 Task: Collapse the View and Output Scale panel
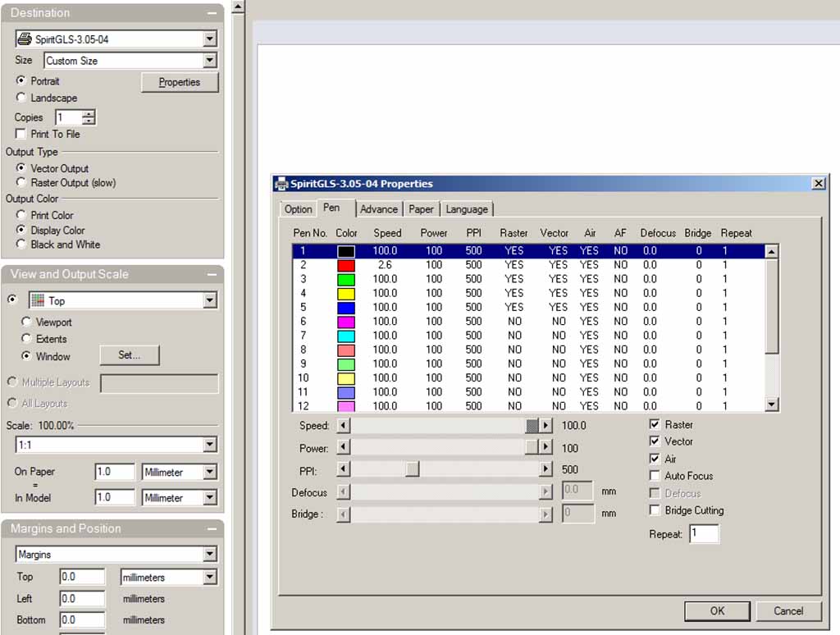pyautogui.click(x=212, y=274)
